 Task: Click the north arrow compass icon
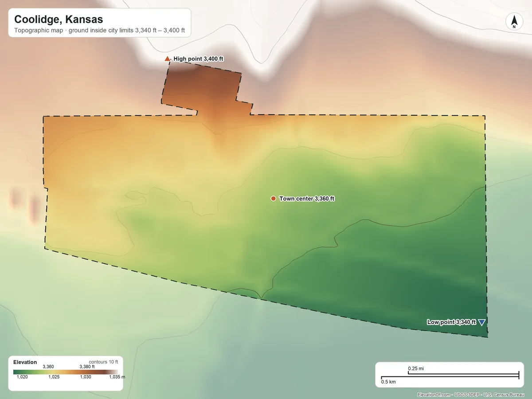pos(514,22)
